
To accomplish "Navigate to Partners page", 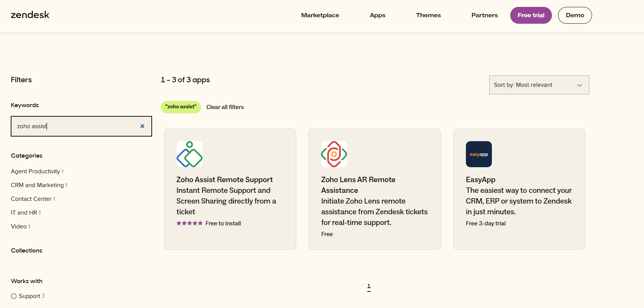I will [484, 15].
